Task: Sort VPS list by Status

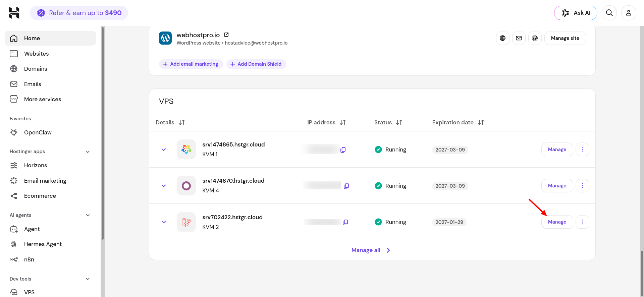Action: 399,122
